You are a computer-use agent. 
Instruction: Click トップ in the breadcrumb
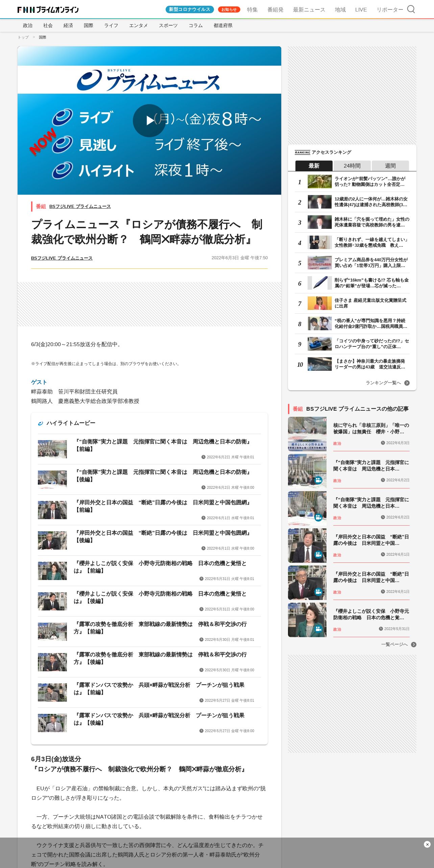pos(23,37)
